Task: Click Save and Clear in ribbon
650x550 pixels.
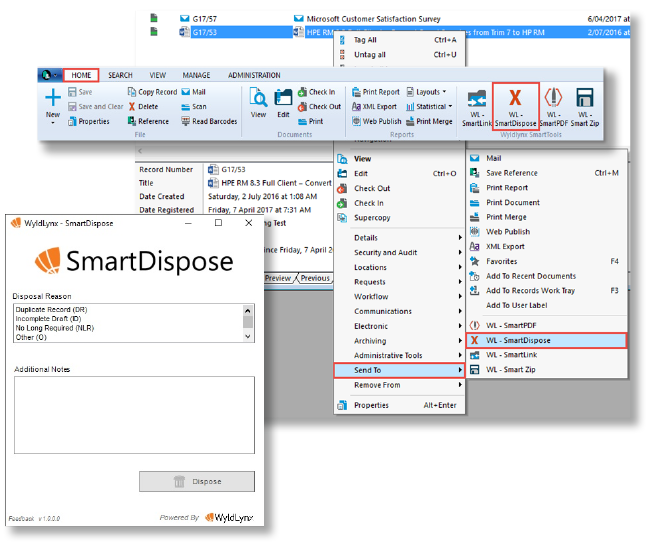Action: pos(95,107)
